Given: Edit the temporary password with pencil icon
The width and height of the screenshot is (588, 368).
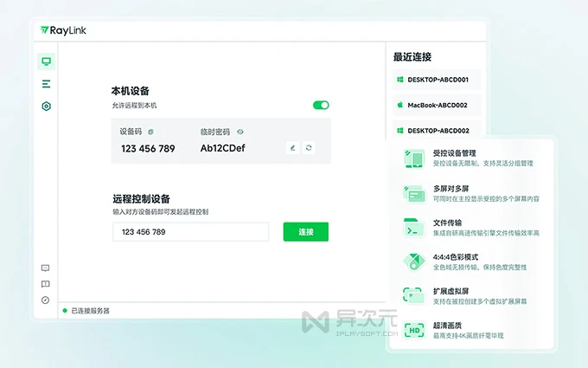Looking at the screenshot, I should tap(293, 147).
